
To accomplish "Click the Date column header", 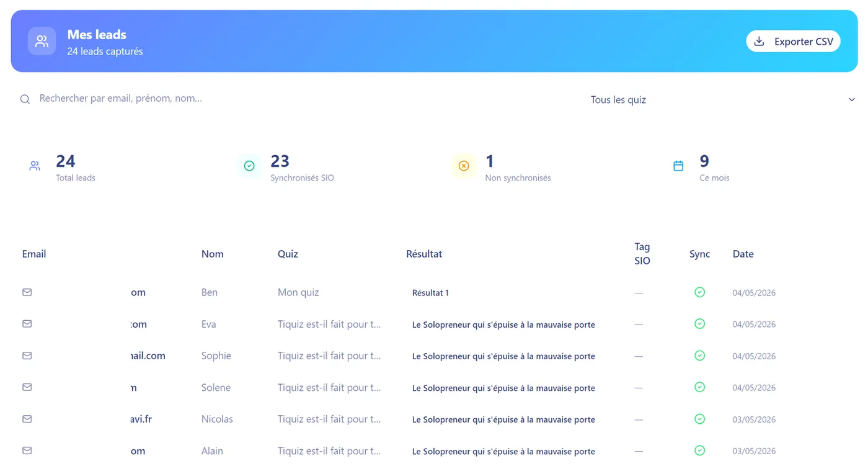I will point(743,254).
